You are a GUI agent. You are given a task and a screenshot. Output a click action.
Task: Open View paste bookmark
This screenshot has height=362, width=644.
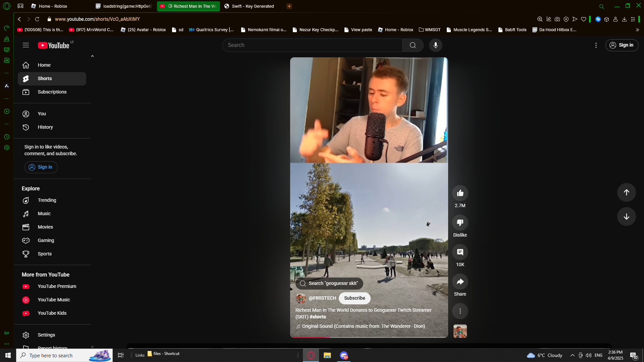[358, 30]
